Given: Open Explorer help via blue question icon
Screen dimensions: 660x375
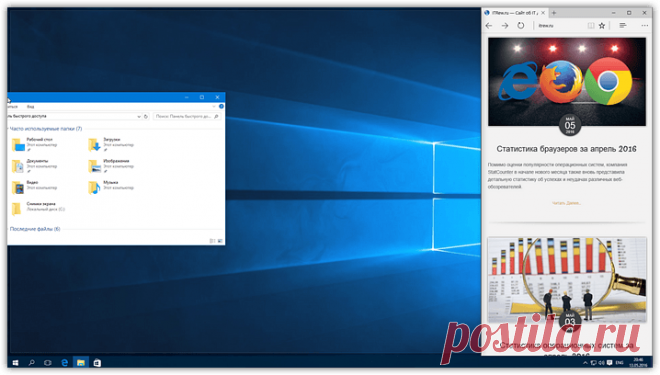Looking at the screenshot, I should click(221, 106).
